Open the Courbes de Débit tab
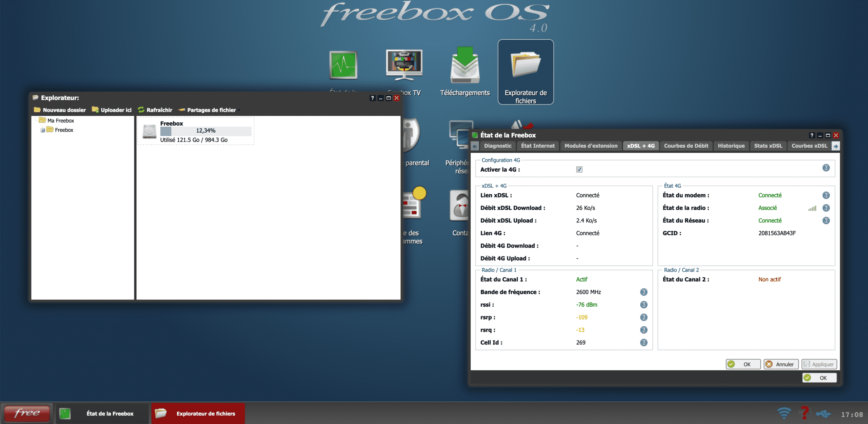Screen dimensions: 868x424 point(686,146)
